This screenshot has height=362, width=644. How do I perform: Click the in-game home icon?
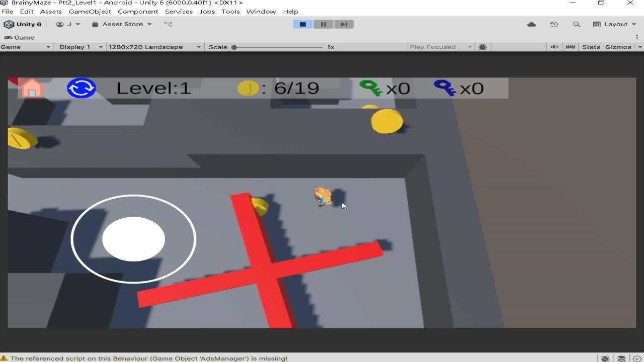coord(32,88)
